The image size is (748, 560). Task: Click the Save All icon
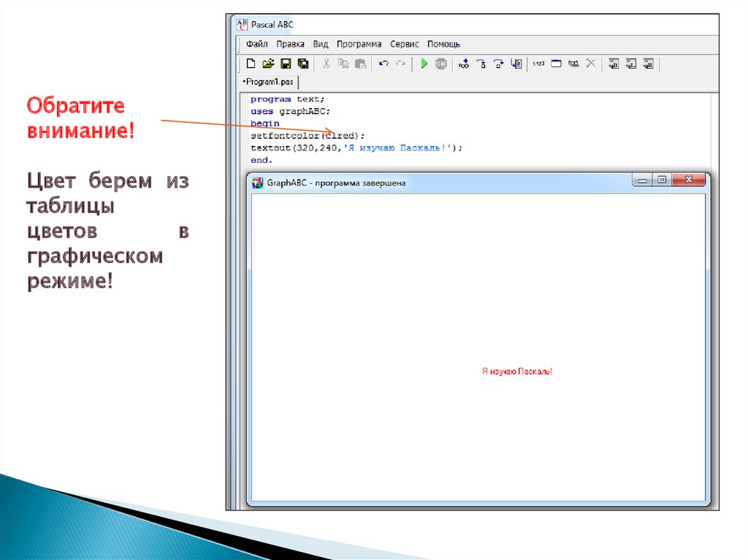click(303, 64)
